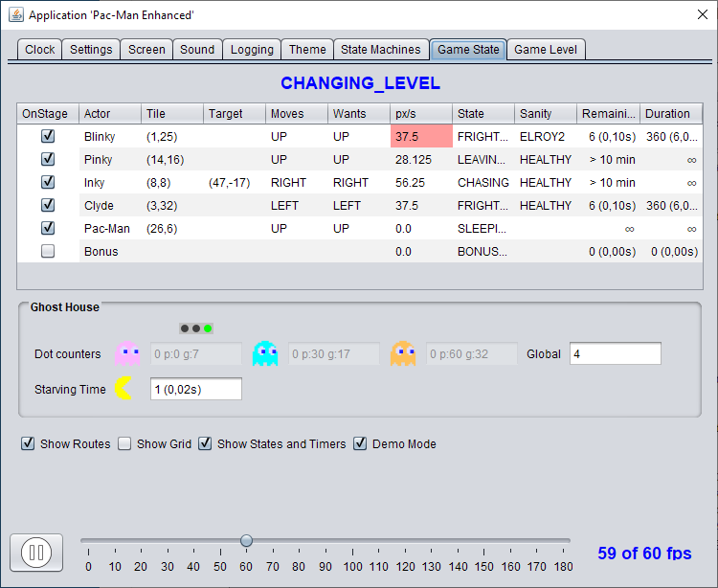
Task: Click the Target column header
Action: point(235,114)
